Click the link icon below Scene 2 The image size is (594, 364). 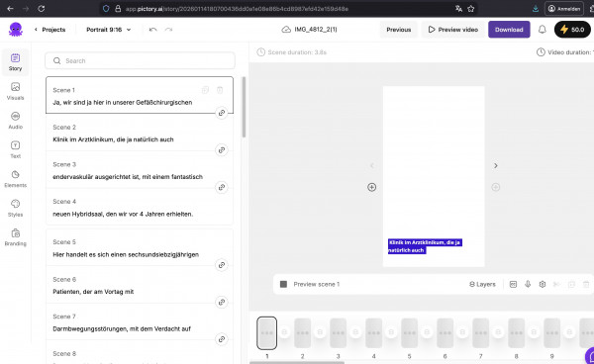pos(221,149)
